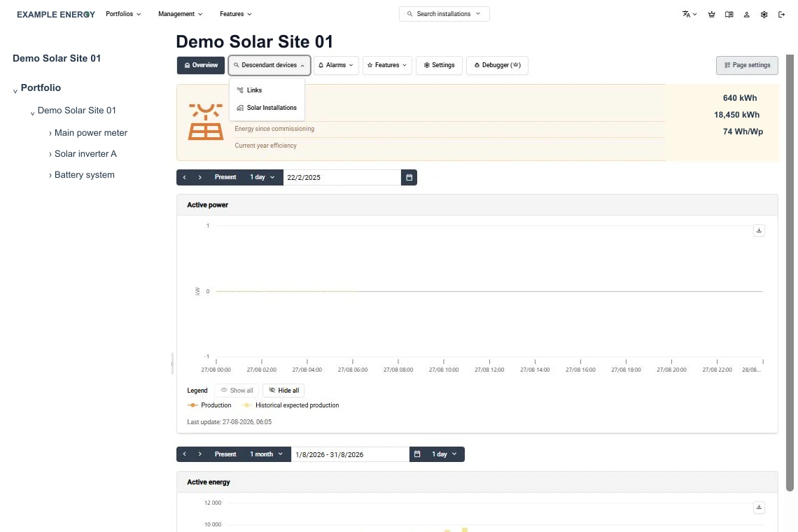Click Last update: 27-08-2026, 06:05 text
Viewport: 798px width, 532px height.
click(230, 422)
